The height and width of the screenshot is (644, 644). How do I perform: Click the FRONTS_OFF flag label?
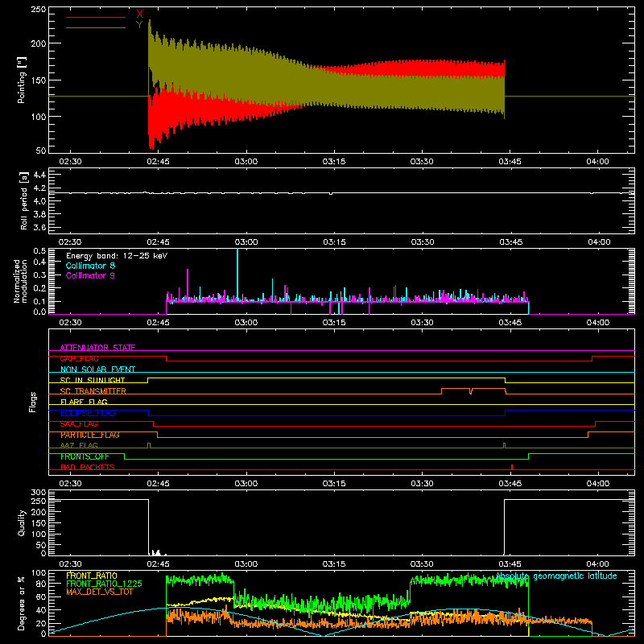(85, 456)
